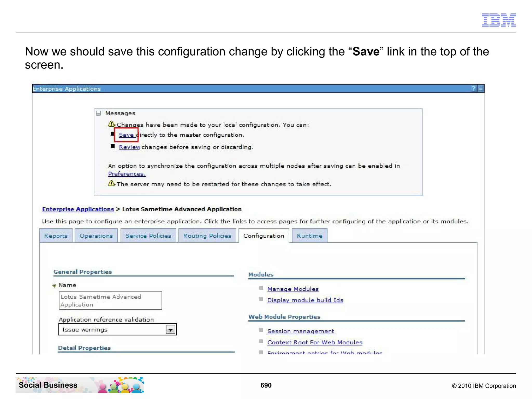Click the IBM logo
The image size is (532, 399).
click(499, 20)
